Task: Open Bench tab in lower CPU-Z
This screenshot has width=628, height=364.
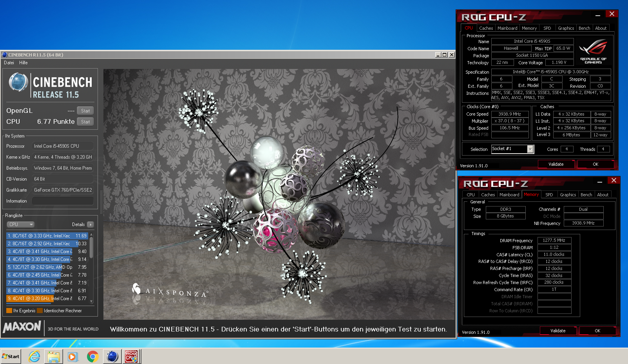Action: coord(586,195)
